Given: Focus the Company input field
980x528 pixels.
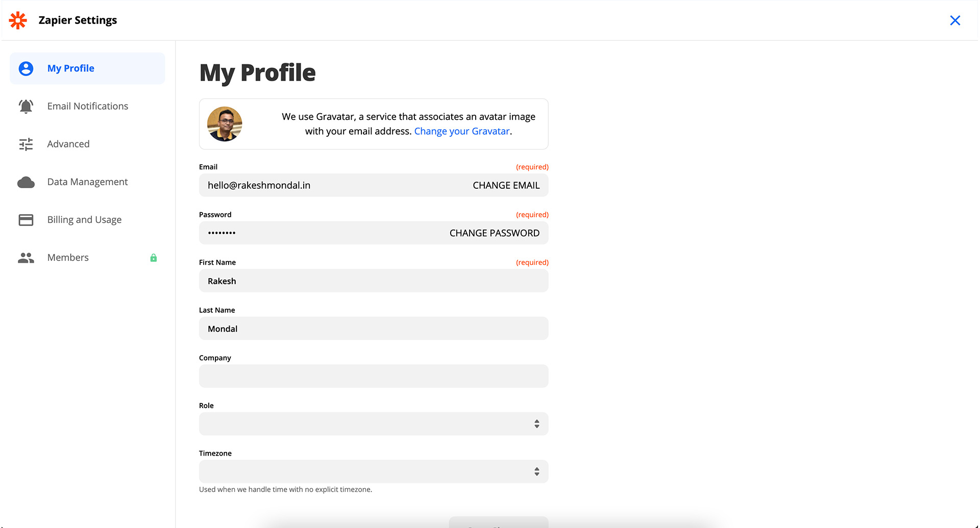Looking at the screenshot, I should (x=373, y=376).
